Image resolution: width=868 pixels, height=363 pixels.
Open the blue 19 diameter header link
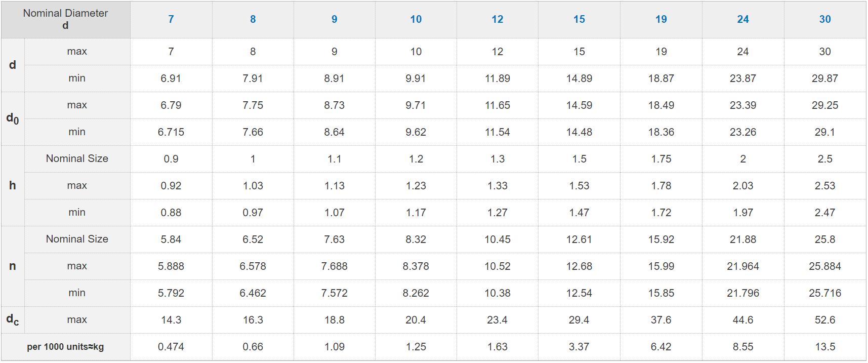tap(661, 19)
